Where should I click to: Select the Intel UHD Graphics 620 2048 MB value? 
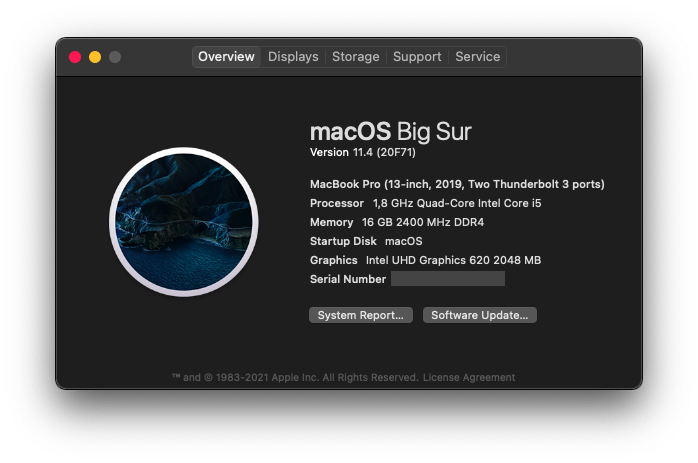(454, 260)
